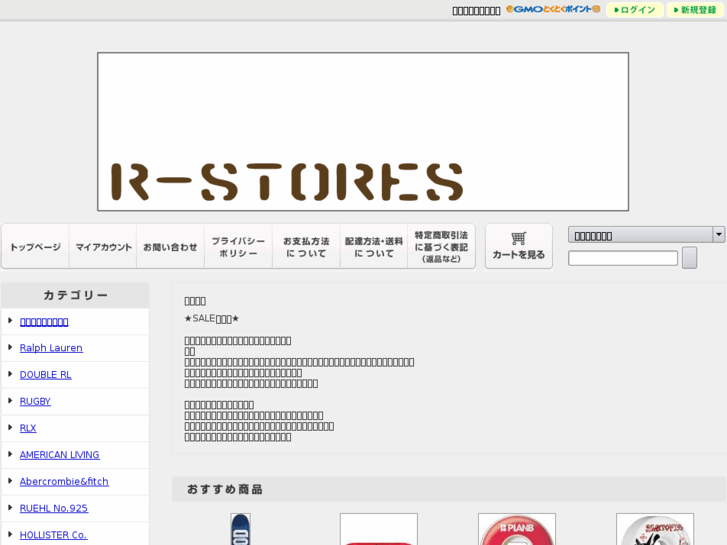Open お問い合わせ navigation item
727x545 pixels.
(x=171, y=246)
